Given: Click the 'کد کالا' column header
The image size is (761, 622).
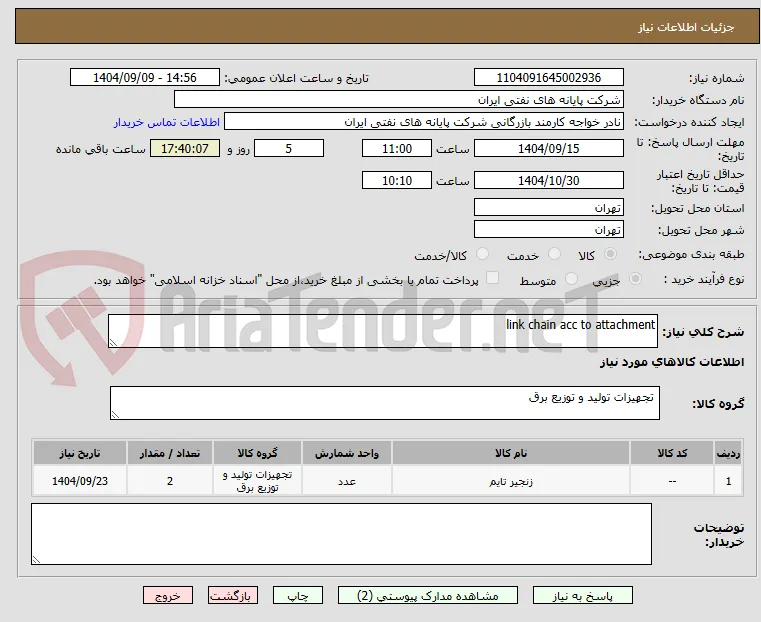Looking at the screenshot, I should coord(672,453).
